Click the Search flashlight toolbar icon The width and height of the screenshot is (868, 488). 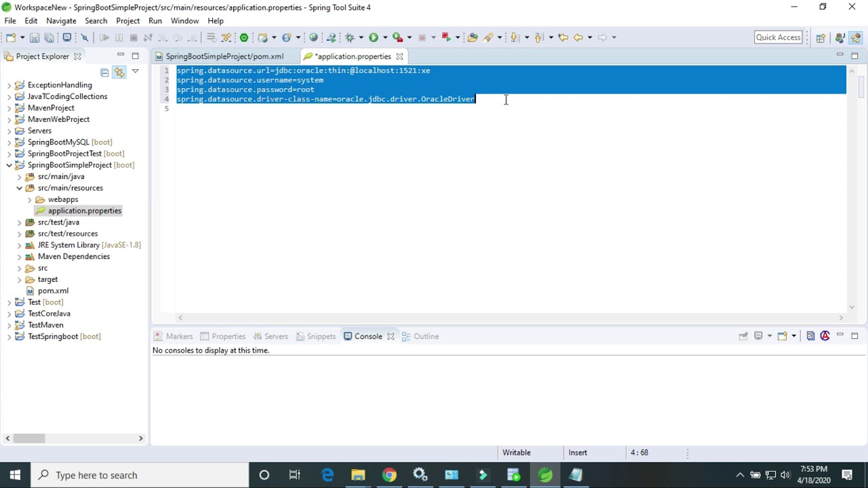[x=488, y=37]
